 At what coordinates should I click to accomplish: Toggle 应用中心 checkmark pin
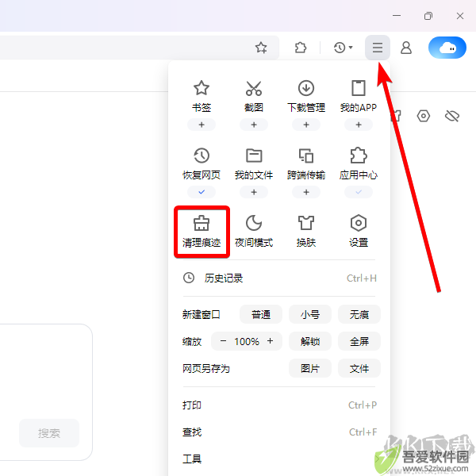click(359, 192)
